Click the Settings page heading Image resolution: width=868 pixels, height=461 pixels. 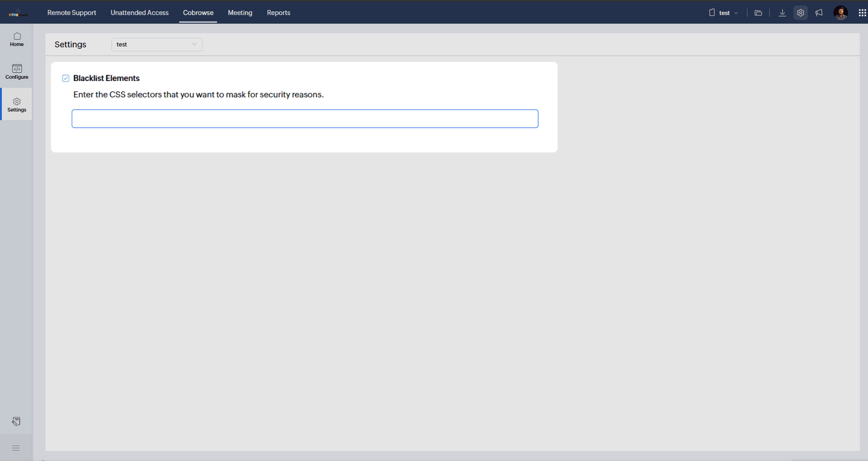(71, 45)
